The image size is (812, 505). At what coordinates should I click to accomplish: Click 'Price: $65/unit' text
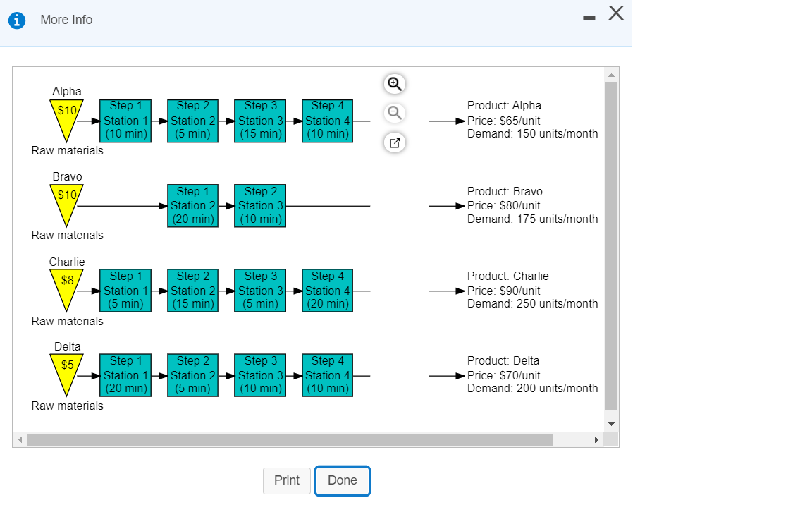504,121
